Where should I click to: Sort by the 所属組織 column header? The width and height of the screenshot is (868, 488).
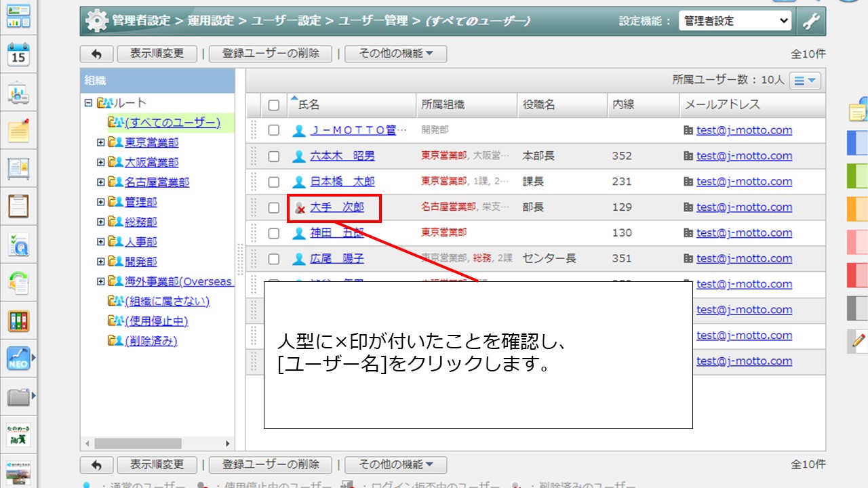coord(443,105)
